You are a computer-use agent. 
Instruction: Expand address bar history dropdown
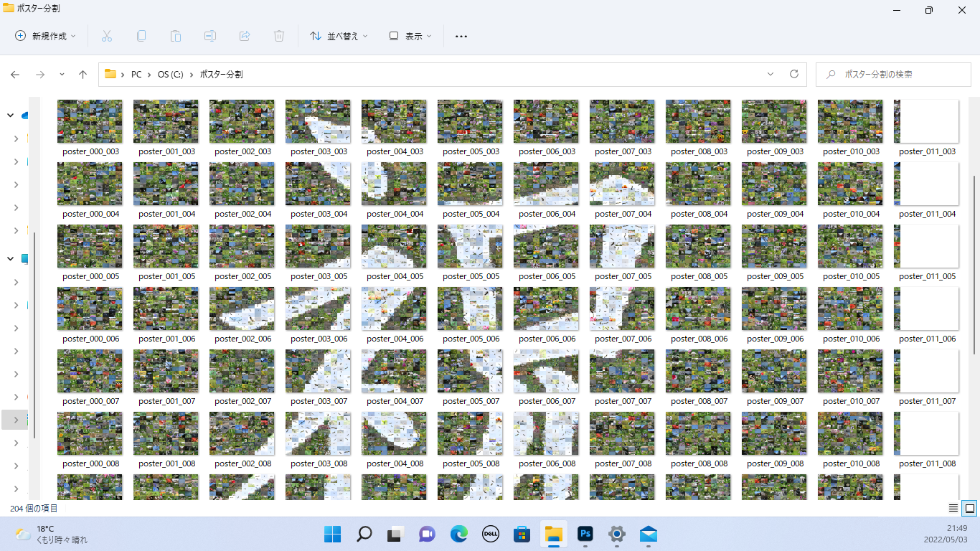tap(771, 74)
